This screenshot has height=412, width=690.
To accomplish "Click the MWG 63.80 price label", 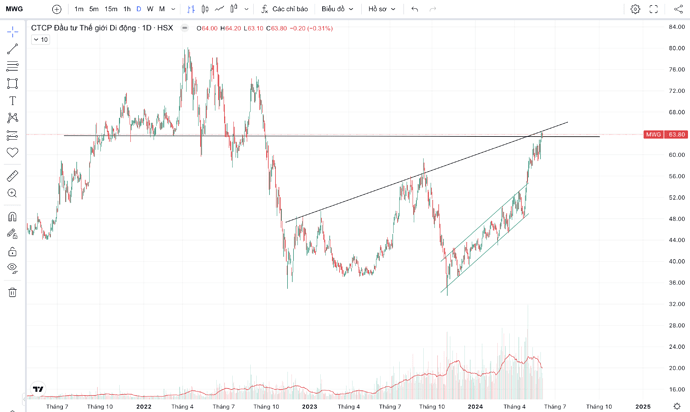I will (x=665, y=134).
